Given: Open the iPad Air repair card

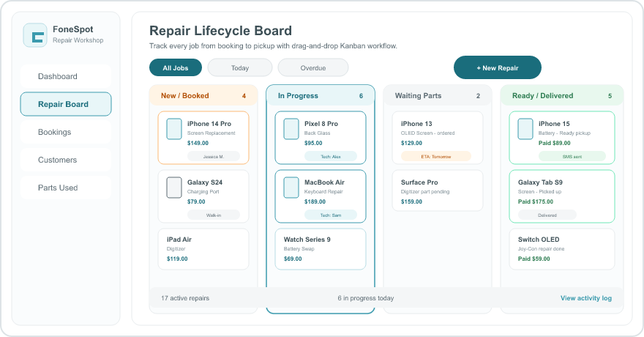Looking at the screenshot, I should [203, 249].
